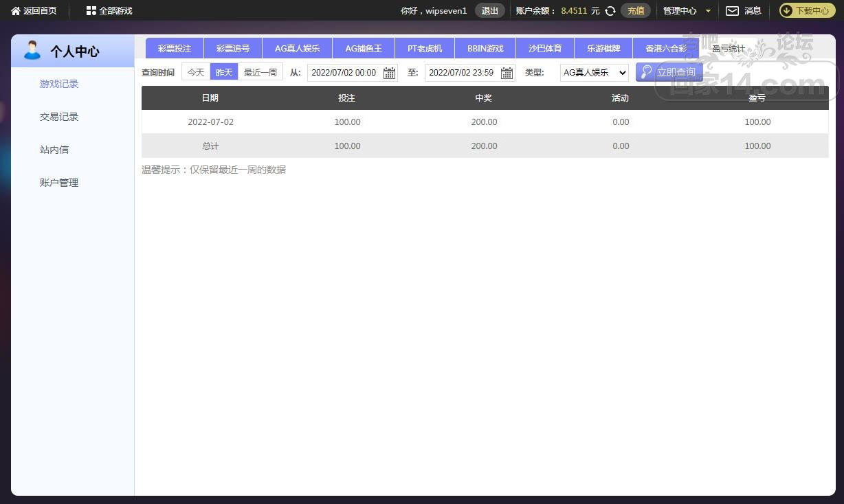The height and width of the screenshot is (504, 844).
Task: Switch to the PT老虎机 tab
Action: pyautogui.click(x=425, y=49)
